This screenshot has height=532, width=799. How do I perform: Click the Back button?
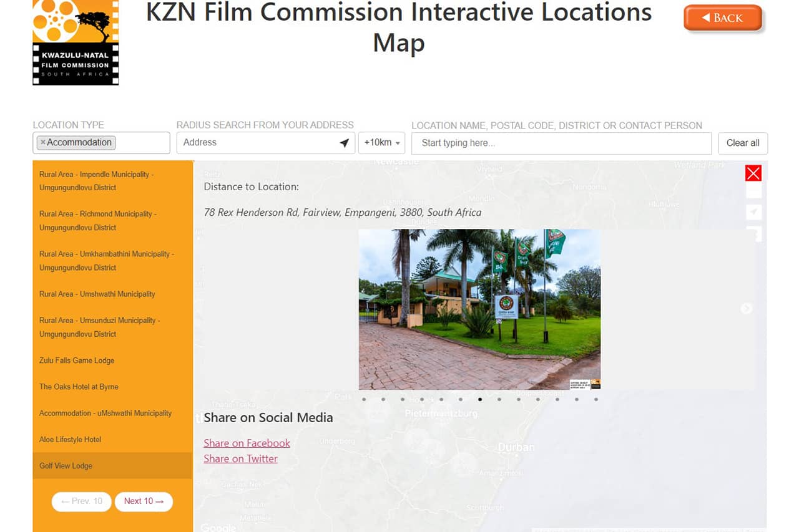[723, 18]
